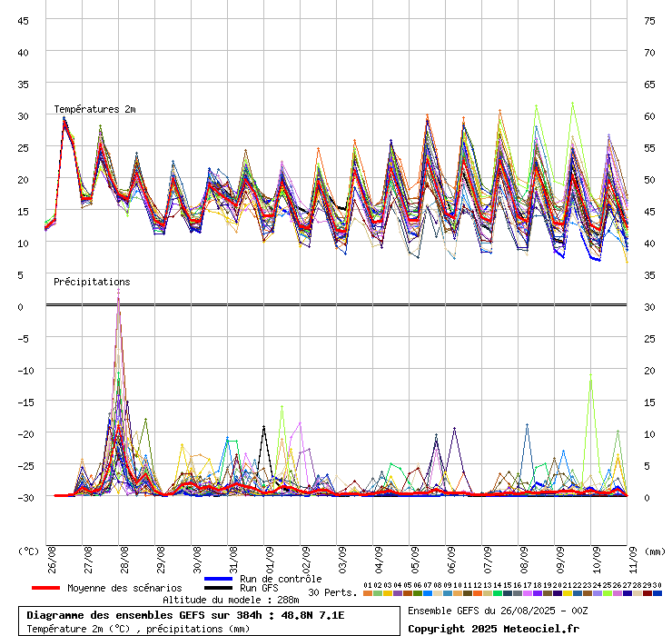Click the -5 value on temperature axis
This screenshot has width=672, height=636.
click(23, 339)
